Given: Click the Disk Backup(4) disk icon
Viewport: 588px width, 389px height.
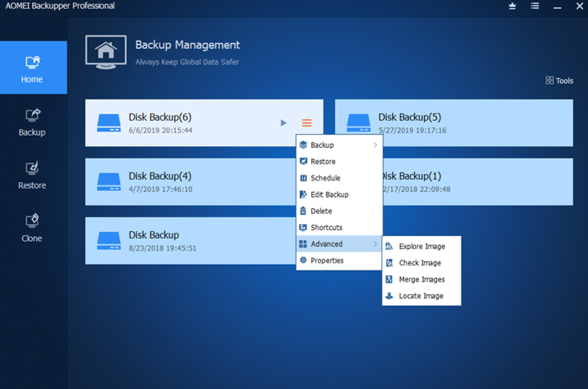Looking at the screenshot, I should 109,182.
